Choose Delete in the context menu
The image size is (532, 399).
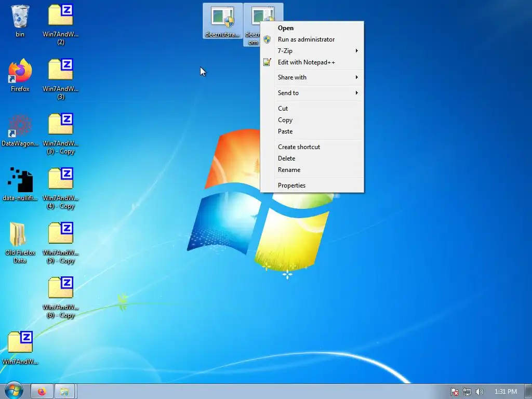click(x=312, y=158)
